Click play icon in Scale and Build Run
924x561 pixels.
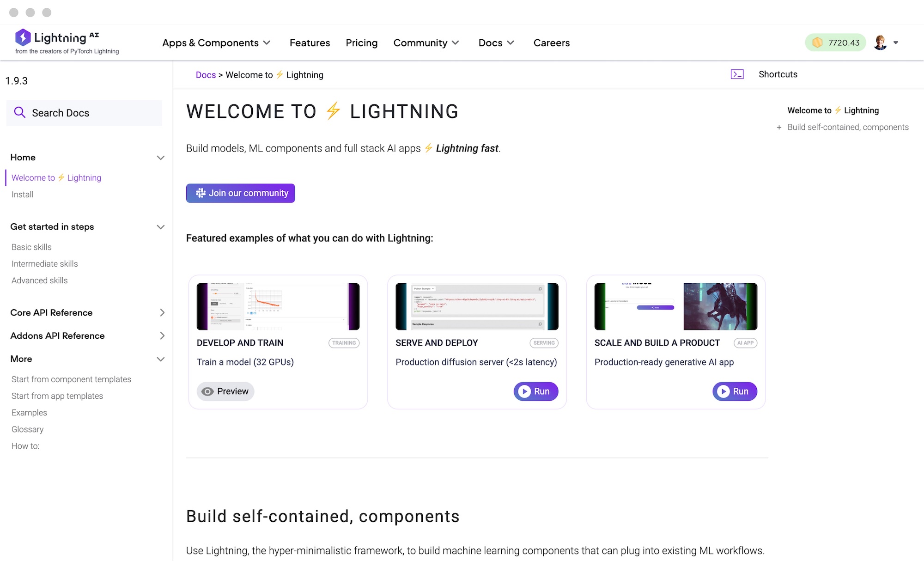click(723, 391)
